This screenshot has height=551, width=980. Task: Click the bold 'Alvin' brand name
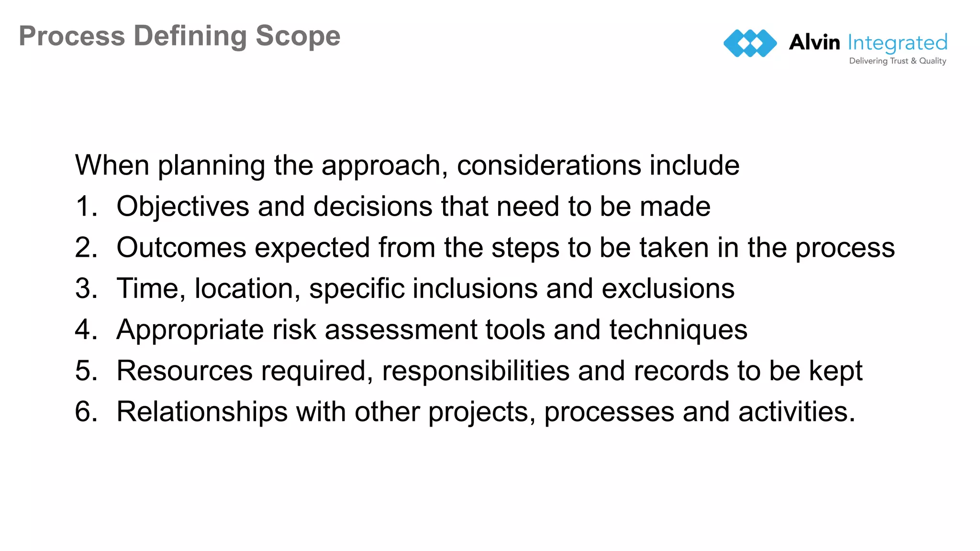point(814,43)
